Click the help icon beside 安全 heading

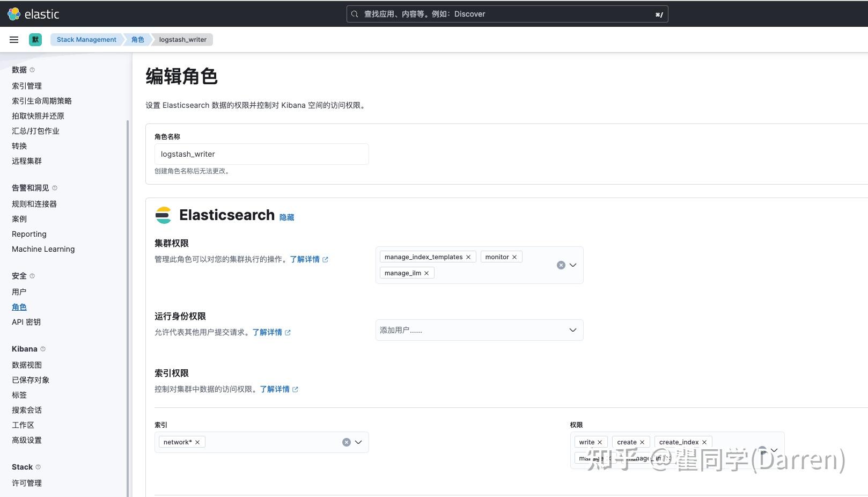[x=32, y=276]
